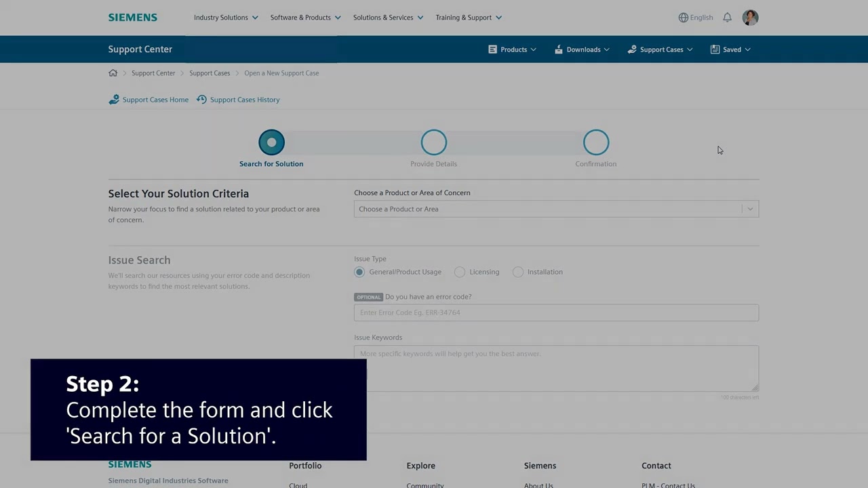This screenshot has width=868, height=488.
Task: Switch language via English label
Action: [x=701, y=18]
